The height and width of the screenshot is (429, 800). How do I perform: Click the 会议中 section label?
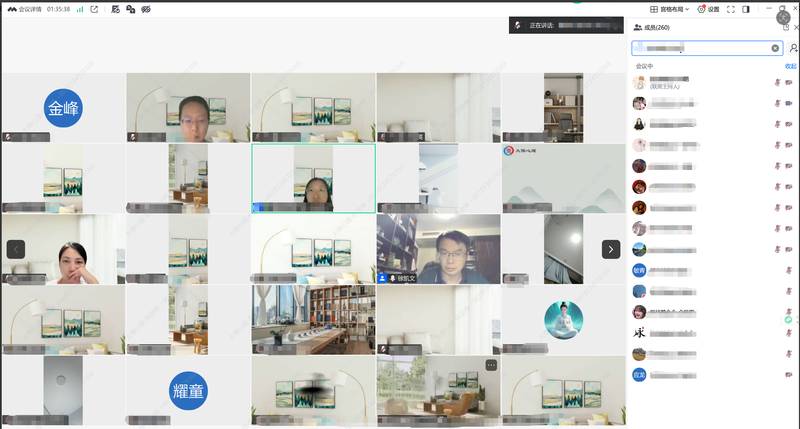[644, 66]
